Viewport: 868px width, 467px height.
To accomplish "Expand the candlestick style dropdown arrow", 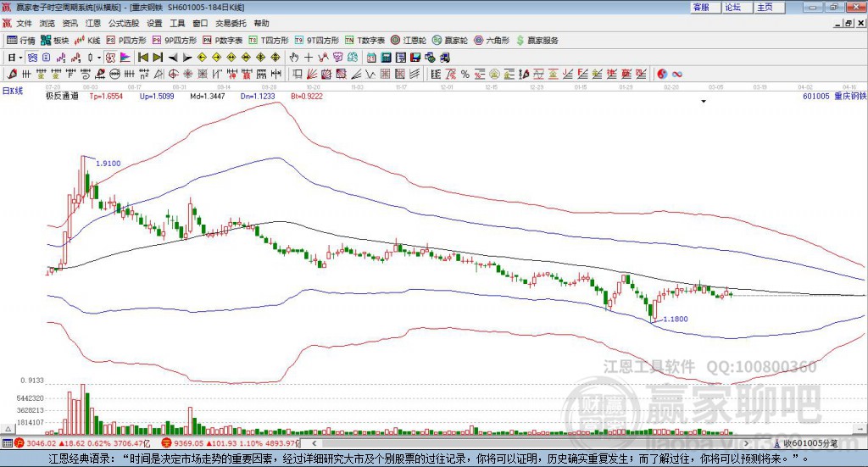I will point(99,58).
